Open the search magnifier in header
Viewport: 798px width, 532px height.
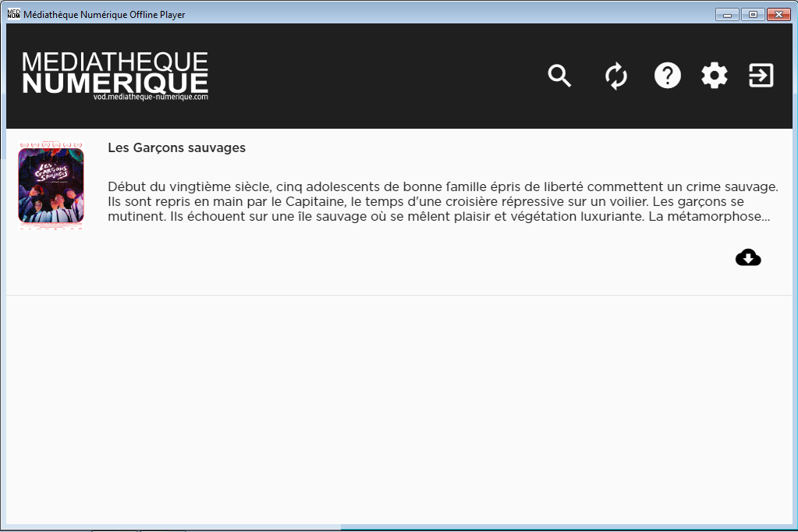tap(559, 76)
